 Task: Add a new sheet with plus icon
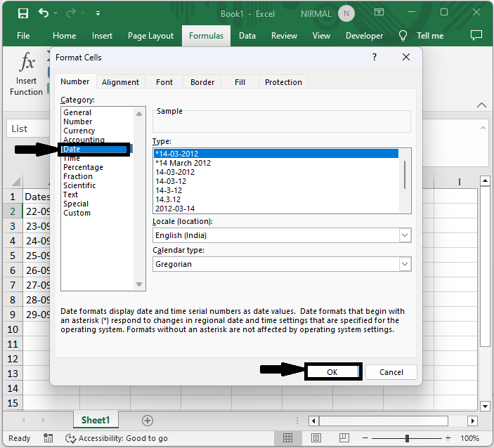pos(148,421)
